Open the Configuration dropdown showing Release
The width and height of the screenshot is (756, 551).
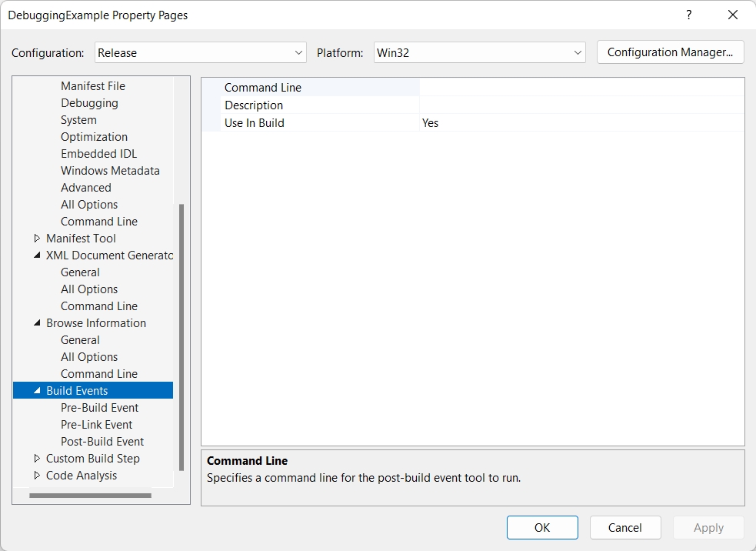tap(200, 53)
